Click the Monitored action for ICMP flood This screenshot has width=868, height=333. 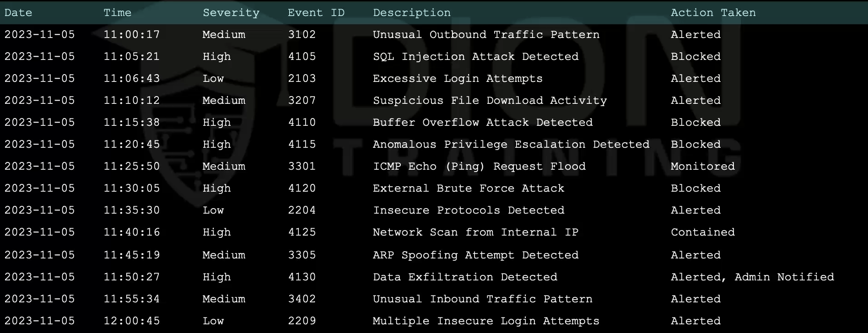tap(702, 166)
